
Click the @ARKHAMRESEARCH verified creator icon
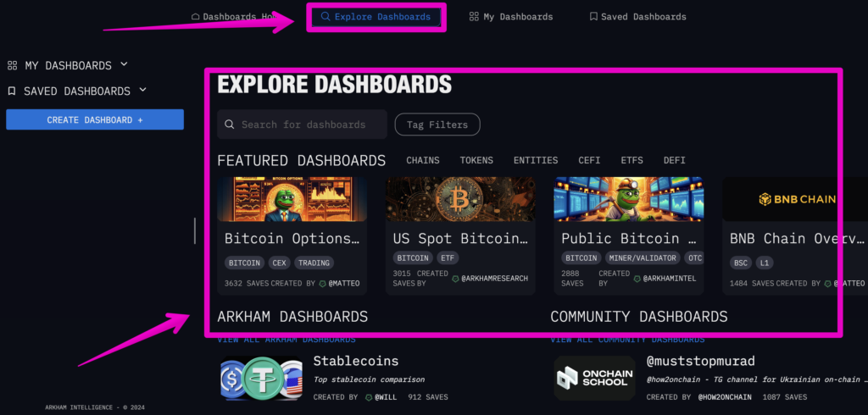pos(455,279)
